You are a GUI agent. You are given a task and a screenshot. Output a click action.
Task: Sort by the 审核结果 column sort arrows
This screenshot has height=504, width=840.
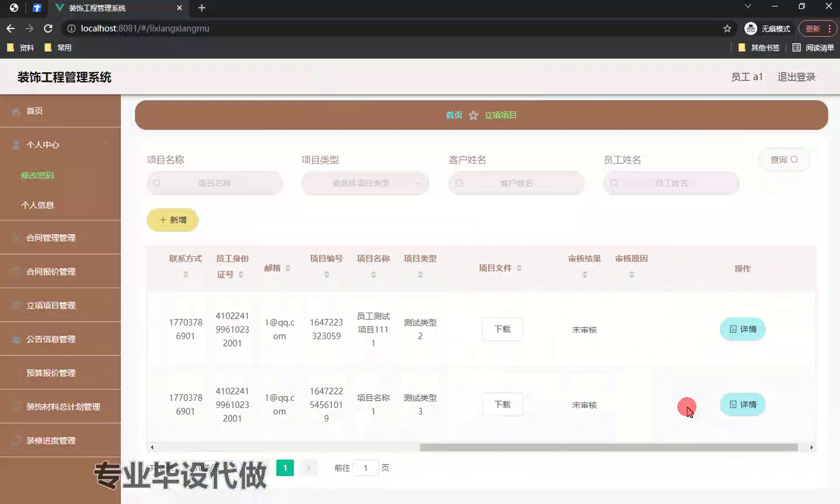[584, 274]
